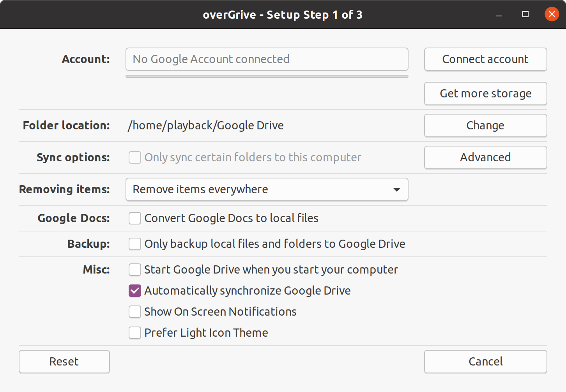Click the Folder location label
Image resolution: width=566 pixels, height=392 pixels.
tap(66, 125)
